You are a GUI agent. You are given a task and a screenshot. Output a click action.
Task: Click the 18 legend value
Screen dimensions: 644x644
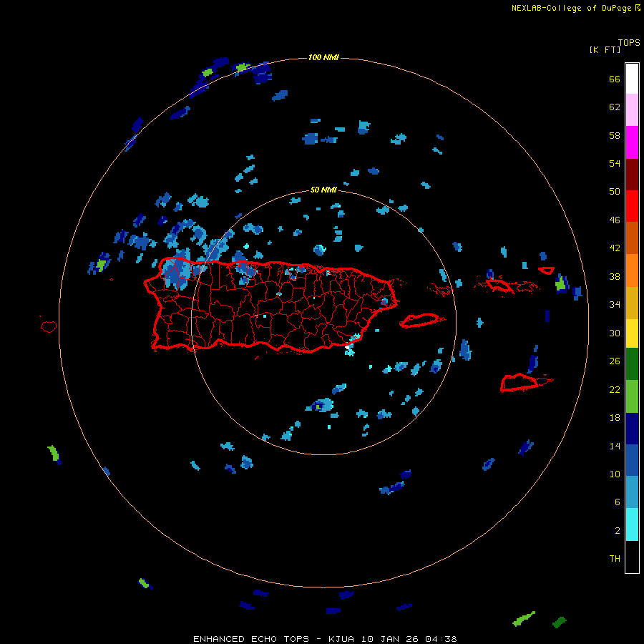pyautogui.click(x=615, y=417)
